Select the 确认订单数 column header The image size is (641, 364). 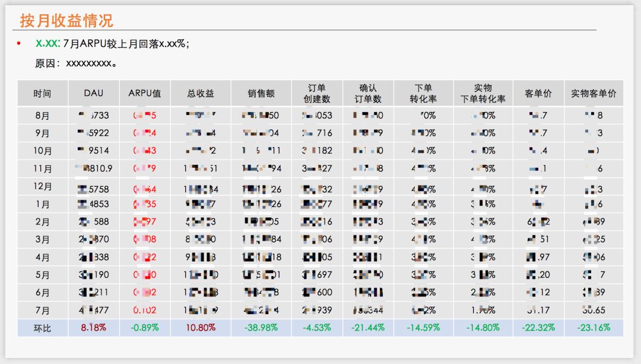(368, 94)
